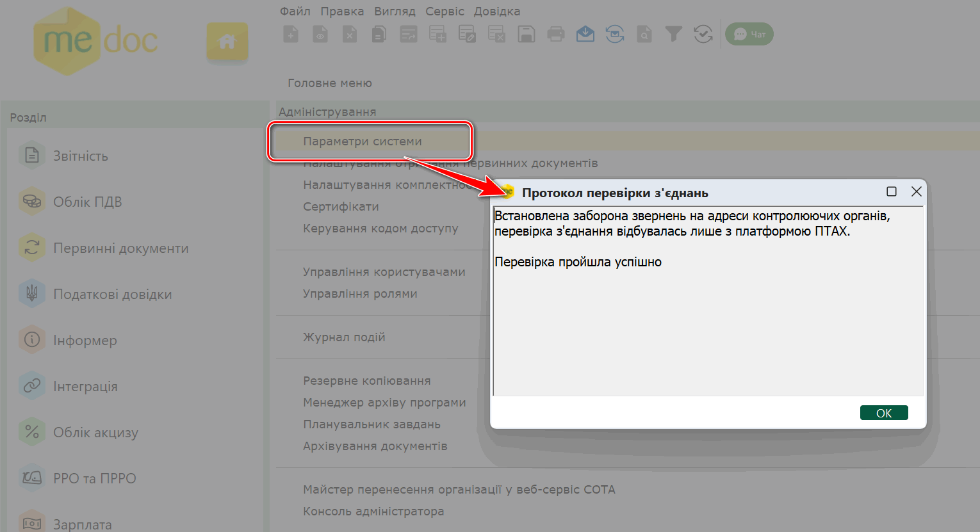Open Управління ролями
The width and height of the screenshot is (980, 532).
coord(360,294)
